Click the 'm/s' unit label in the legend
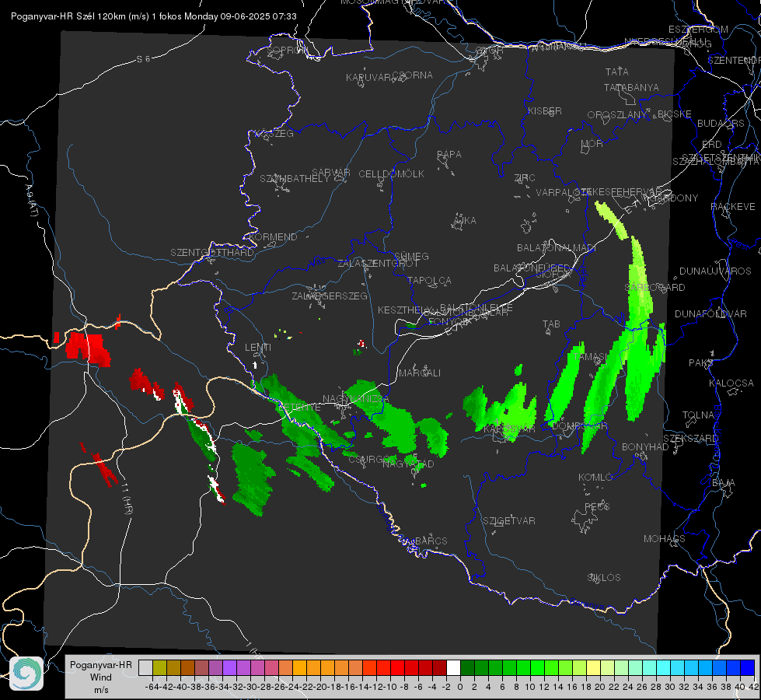Screen dimensions: 761x700 coord(101,690)
